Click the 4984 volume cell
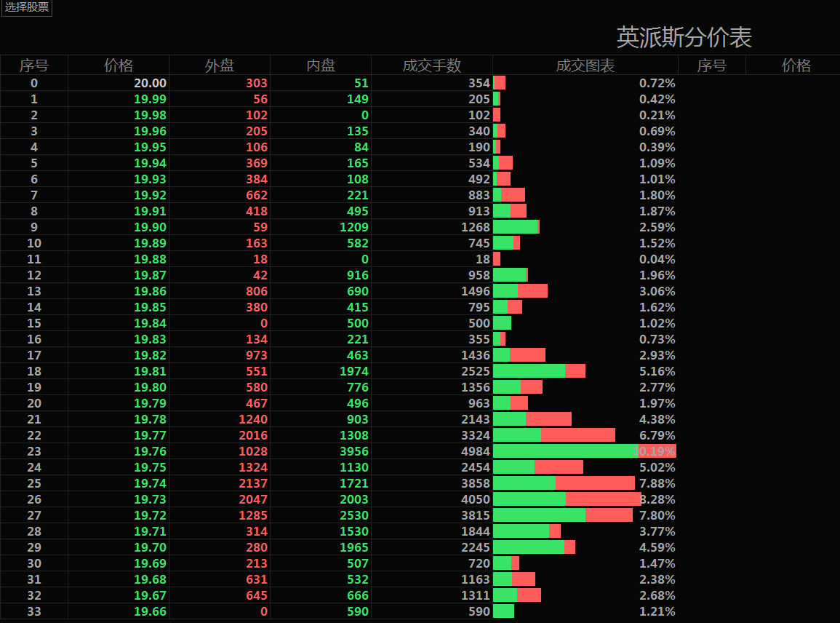The image size is (840, 623). coord(476,451)
